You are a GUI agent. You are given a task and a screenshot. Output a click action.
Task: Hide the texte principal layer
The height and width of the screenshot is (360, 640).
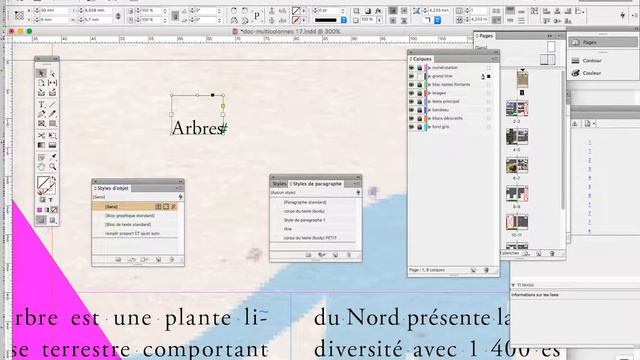(x=412, y=102)
